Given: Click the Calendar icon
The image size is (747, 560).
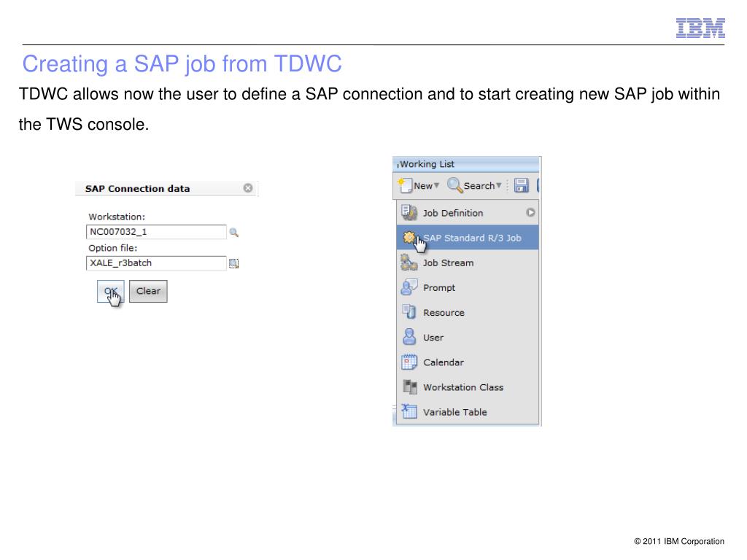Looking at the screenshot, I should pyautogui.click(x=409, y=362).
